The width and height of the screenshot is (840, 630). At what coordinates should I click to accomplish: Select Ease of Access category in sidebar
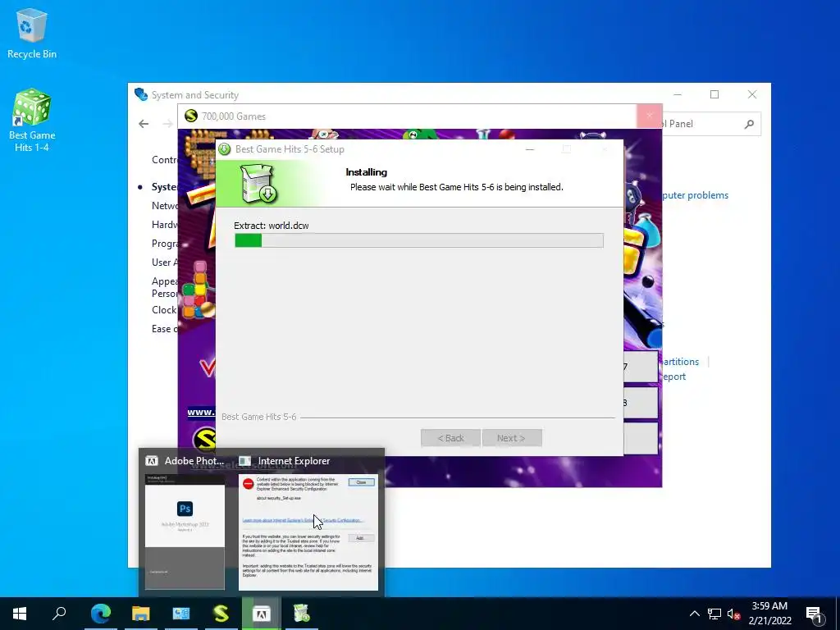(x=164, y=329)
